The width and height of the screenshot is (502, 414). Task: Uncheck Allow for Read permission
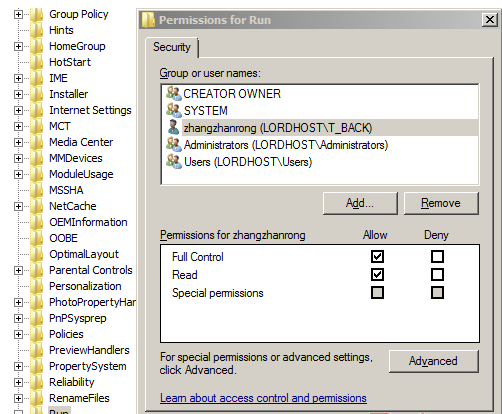point(377,275)
